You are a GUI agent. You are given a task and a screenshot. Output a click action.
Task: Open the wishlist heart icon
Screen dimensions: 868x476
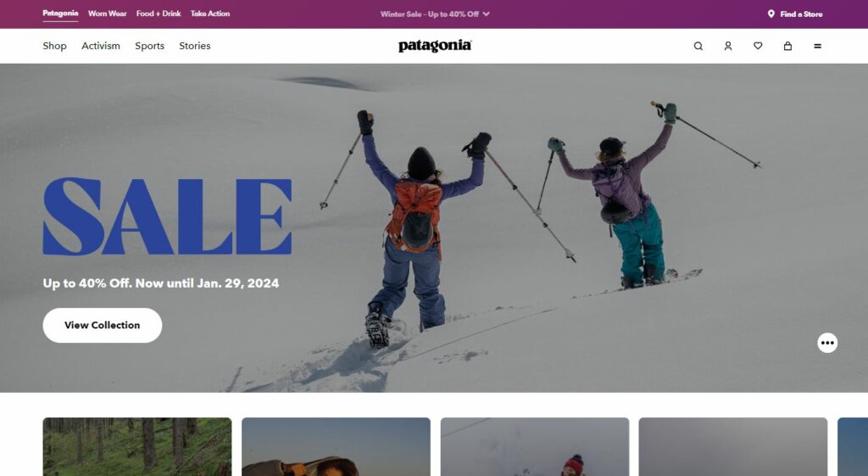click(x=758, y=46)
